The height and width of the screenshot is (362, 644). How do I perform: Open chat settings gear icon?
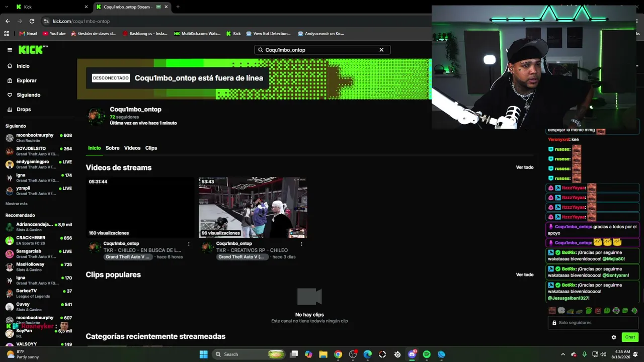point(614,337)
